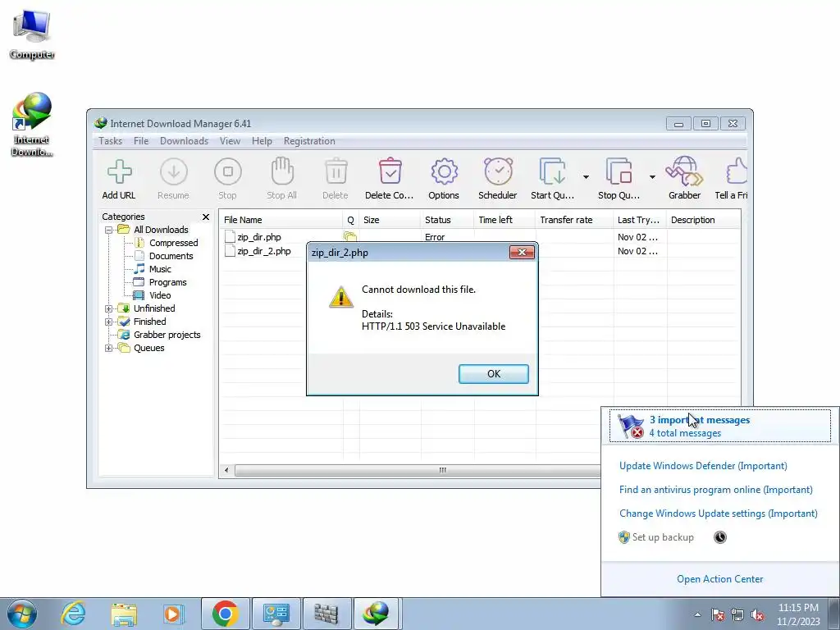This screenshot has height=630, width=840.
Task: Click Open Action Center link
Action: [x=719, y=579]
